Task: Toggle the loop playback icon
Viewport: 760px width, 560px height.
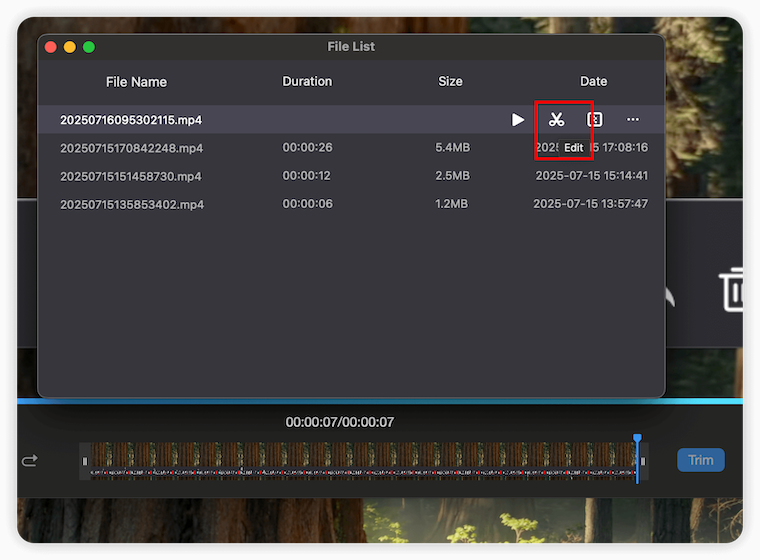Action: click(x=30, y=460)
